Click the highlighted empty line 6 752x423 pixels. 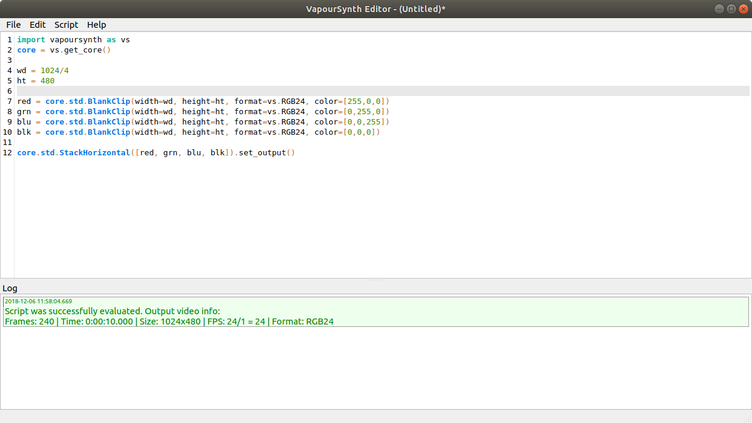(300, 91)
